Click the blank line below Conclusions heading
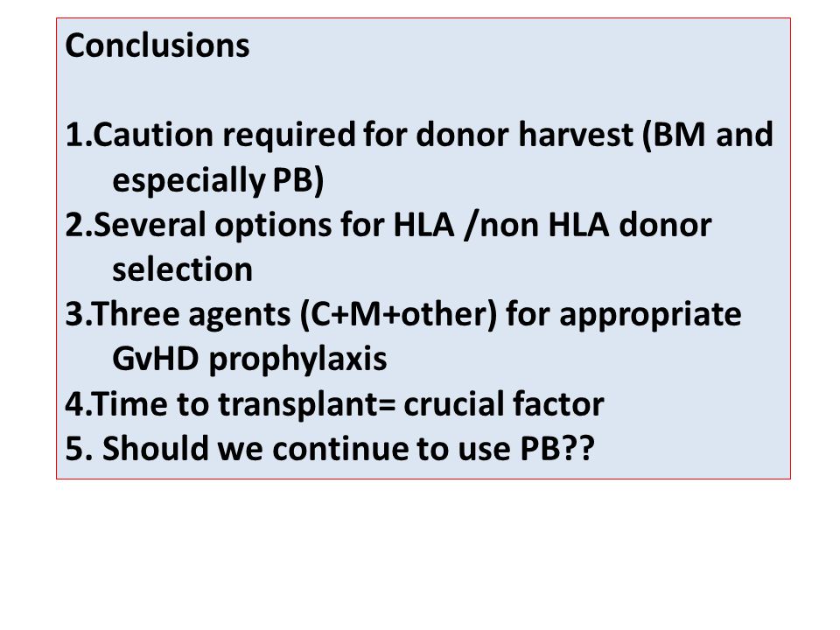 coord(423,90)
